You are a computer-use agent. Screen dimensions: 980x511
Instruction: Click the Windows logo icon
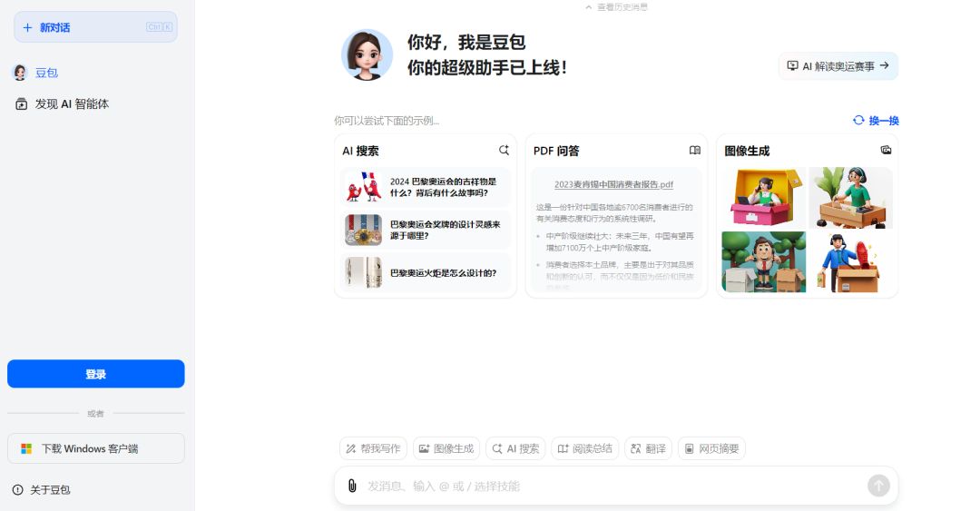26,449
